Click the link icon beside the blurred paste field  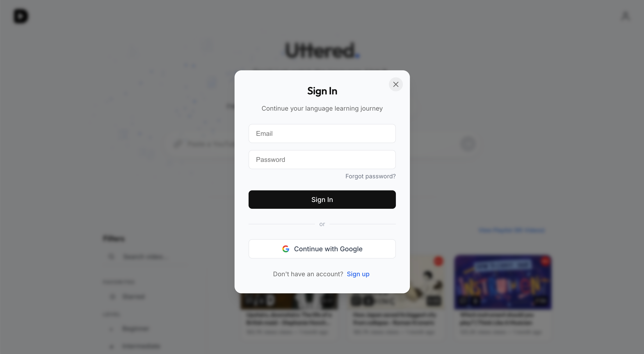click(178, 144)
